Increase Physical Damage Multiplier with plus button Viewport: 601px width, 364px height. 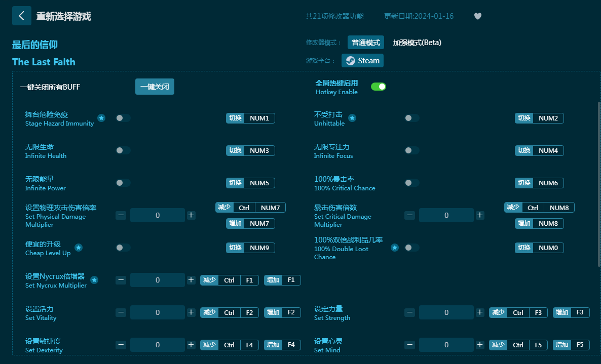191,215
